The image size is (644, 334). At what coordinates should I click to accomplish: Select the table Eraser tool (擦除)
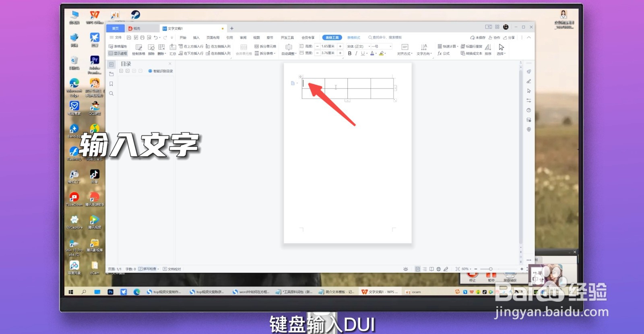point(151,50)
